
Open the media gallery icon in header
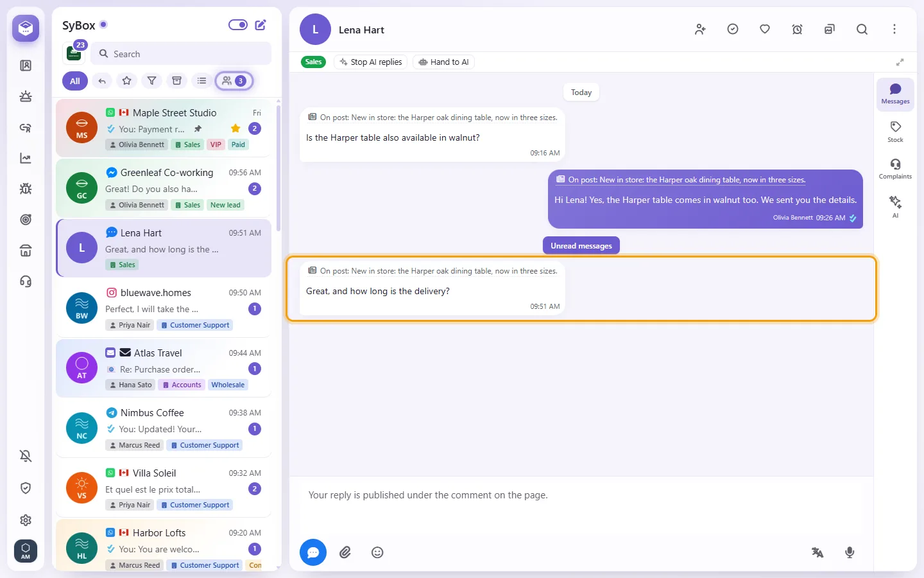click(x=830, y=30)
